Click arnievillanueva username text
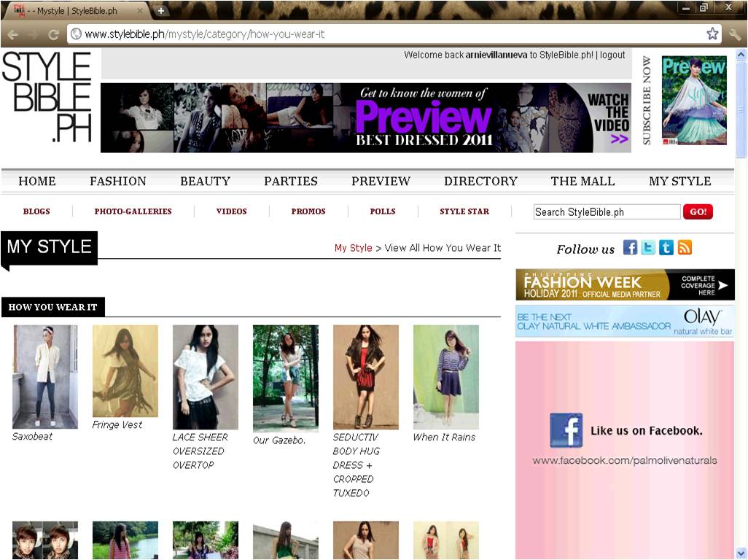The width and height of the screenshot is (748, 560). [x=496, y=55]
